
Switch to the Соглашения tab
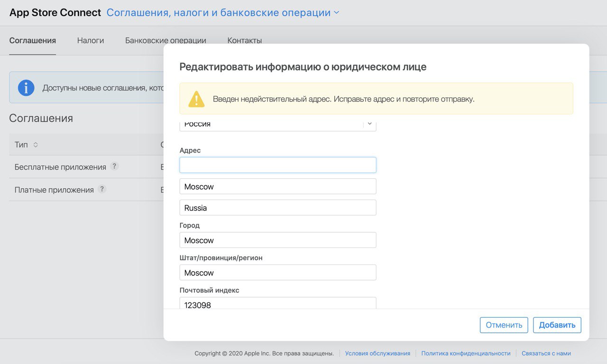(x=33, y=40)
